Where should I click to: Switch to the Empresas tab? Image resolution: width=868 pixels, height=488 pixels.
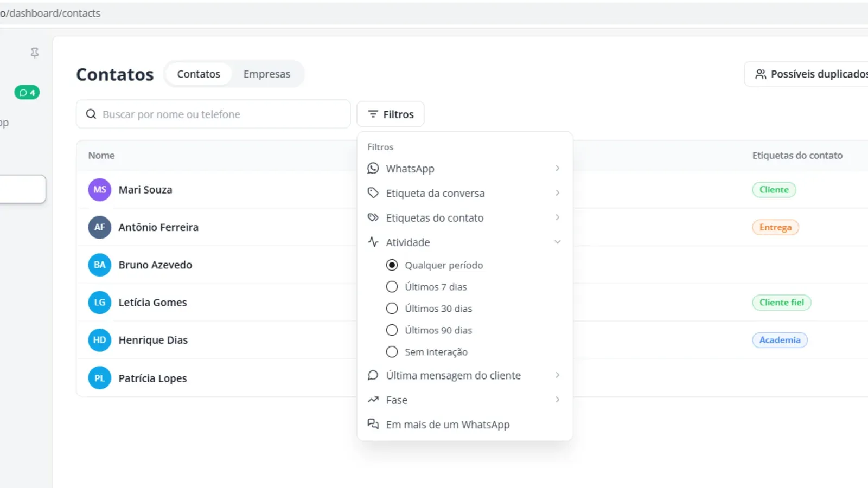267,74
